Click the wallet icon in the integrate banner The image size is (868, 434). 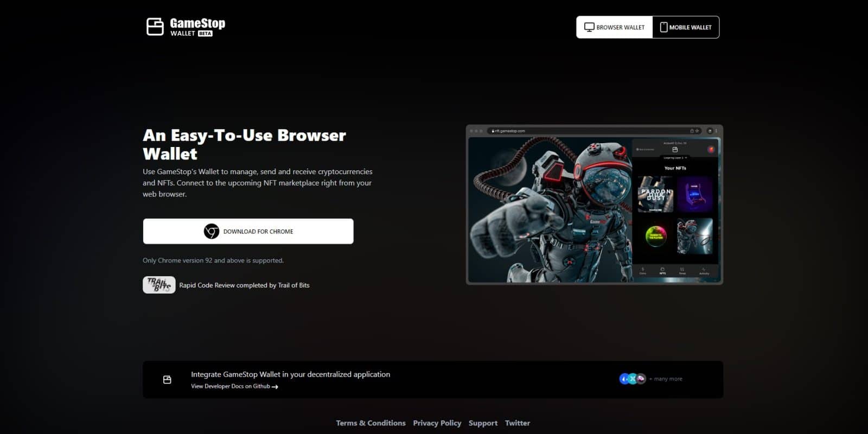pyautogui.click(x=167, y=380)
